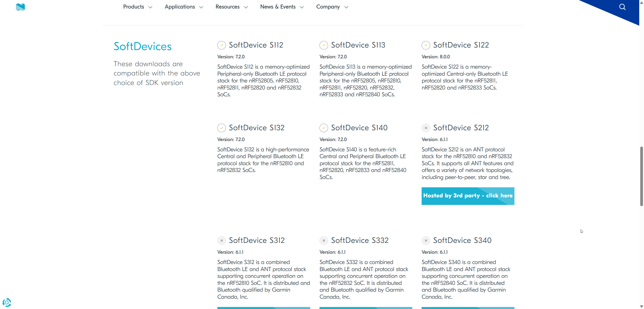Viewport: 644px width, 309px height.
Task: Toggle SoftDevice S340 selection circle
Action: point(426,241)
